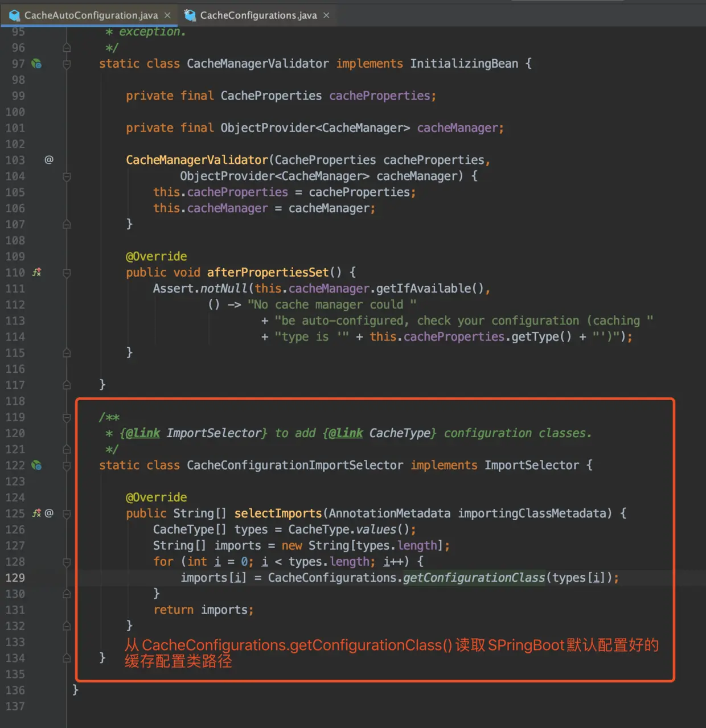Click CacheManagerValidator class name on line 97

[258, 64]
